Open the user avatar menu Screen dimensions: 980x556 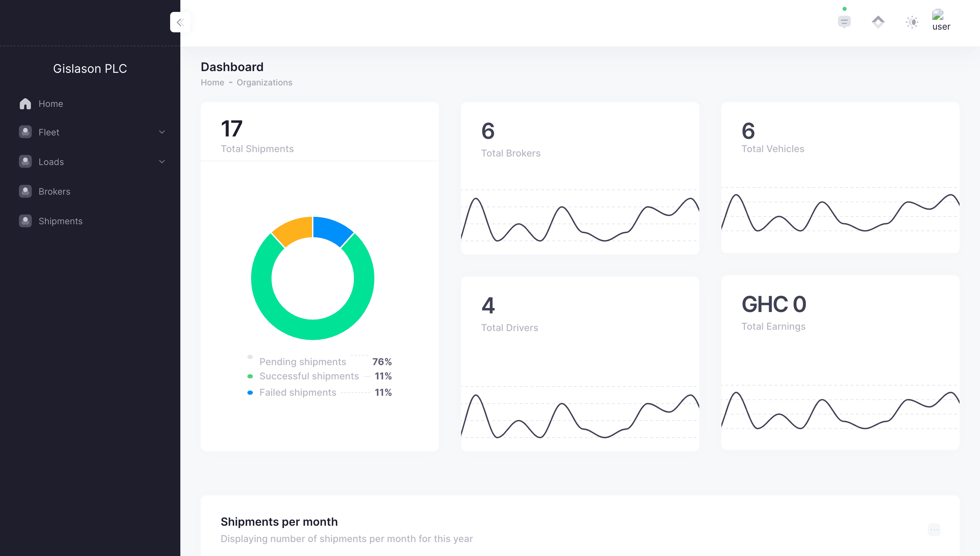click(941, 20)
